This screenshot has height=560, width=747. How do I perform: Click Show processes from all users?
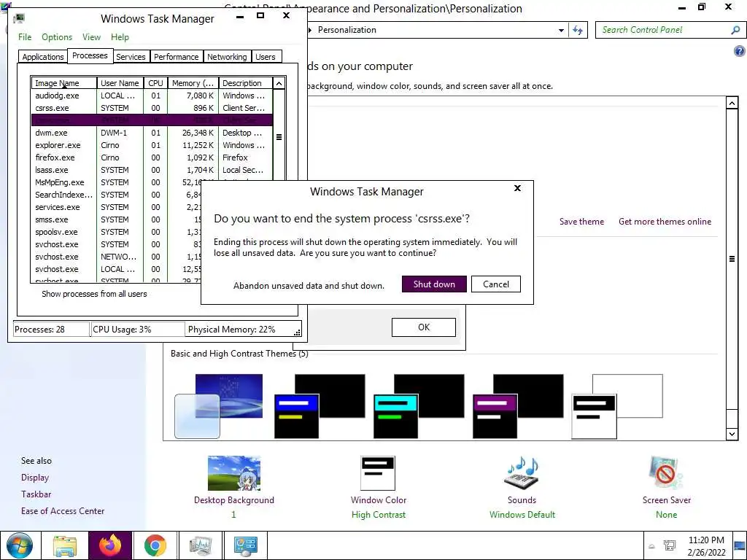pyautogui.click(x=94, y=294)
